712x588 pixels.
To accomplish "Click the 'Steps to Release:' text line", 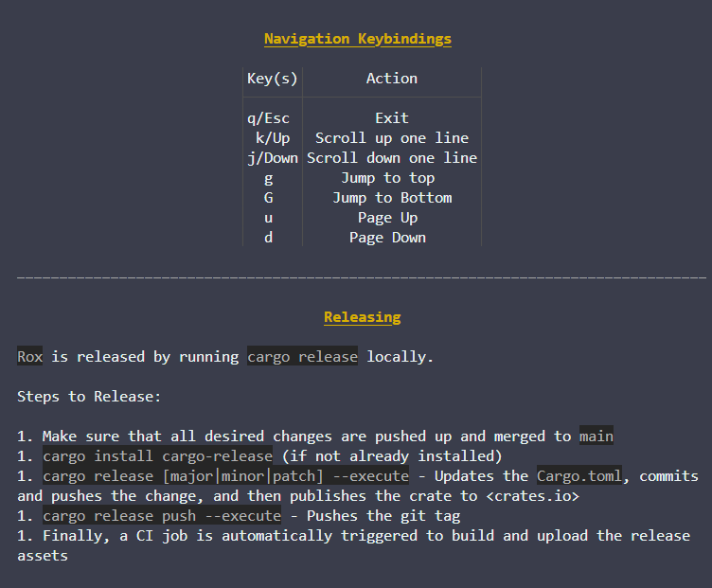I will [x=89, y=397].
